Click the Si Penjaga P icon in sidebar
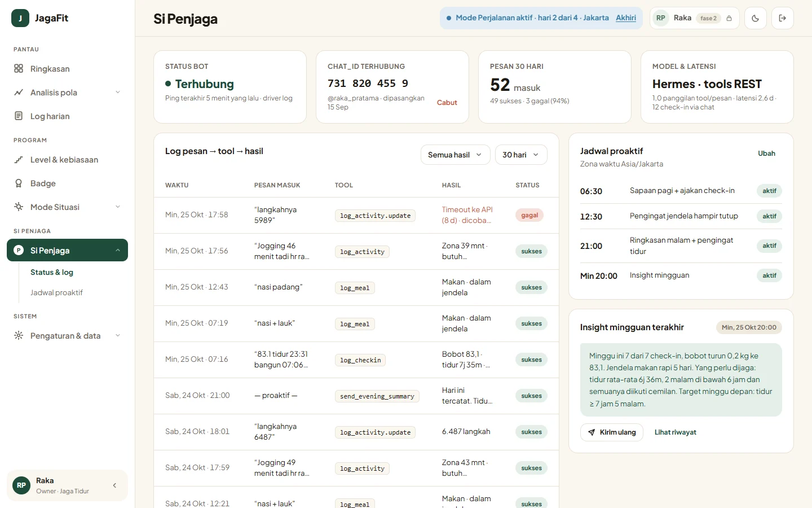 coord(19,251)
